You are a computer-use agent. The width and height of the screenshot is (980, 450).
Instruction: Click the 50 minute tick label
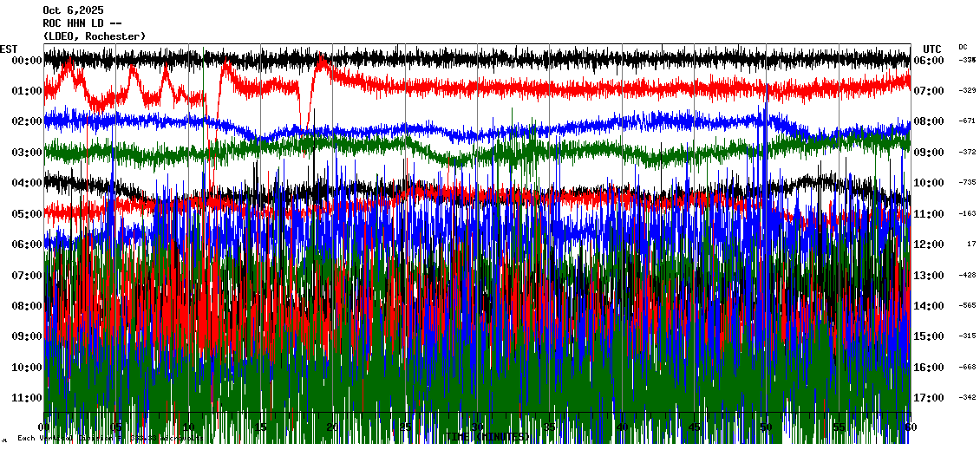tap(765, 427)
